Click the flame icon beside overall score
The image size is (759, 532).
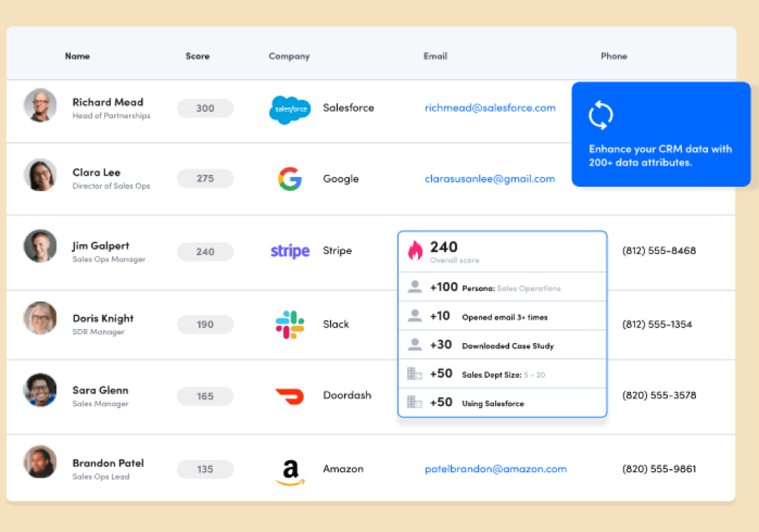415,250
